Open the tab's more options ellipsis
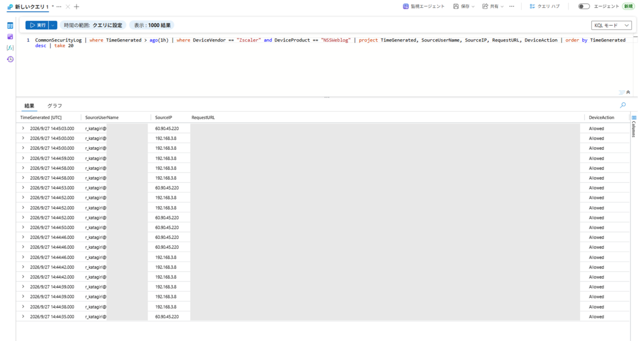644x341 pixels. tap(58, 6)
